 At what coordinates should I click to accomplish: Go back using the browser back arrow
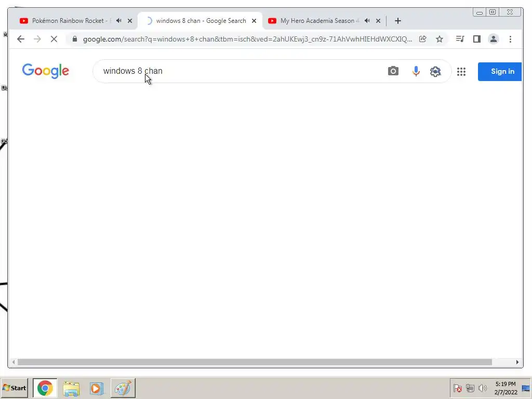pyautogui.click(x=21, y=39)
